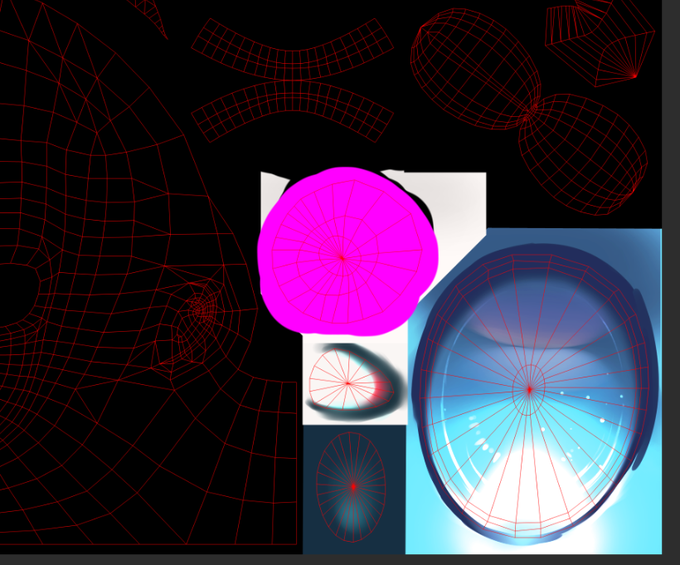Click the white highlight at bottom of blue iris

[527, 488]
